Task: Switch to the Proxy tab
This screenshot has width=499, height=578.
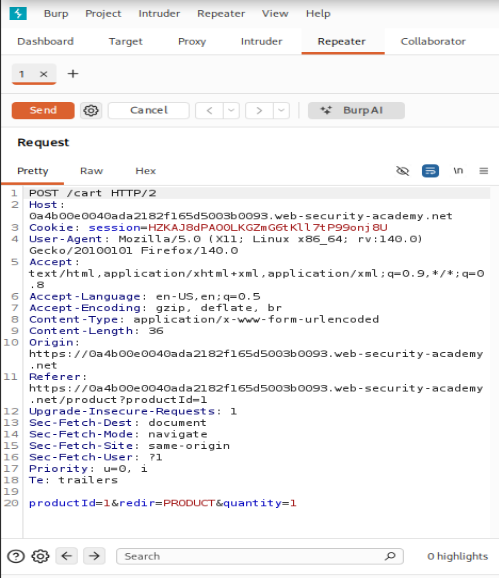Action: pyautogui.click(x=192, y=41)
